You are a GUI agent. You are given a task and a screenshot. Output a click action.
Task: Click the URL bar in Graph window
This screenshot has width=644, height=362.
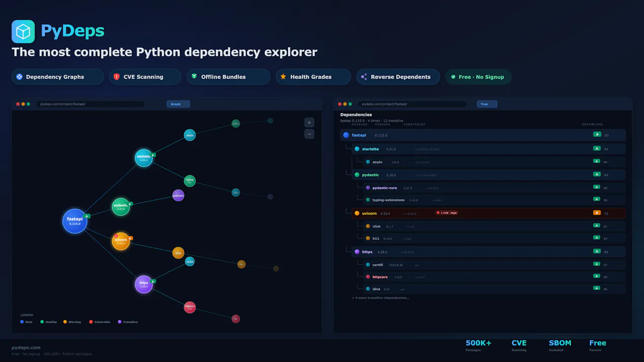90,104
